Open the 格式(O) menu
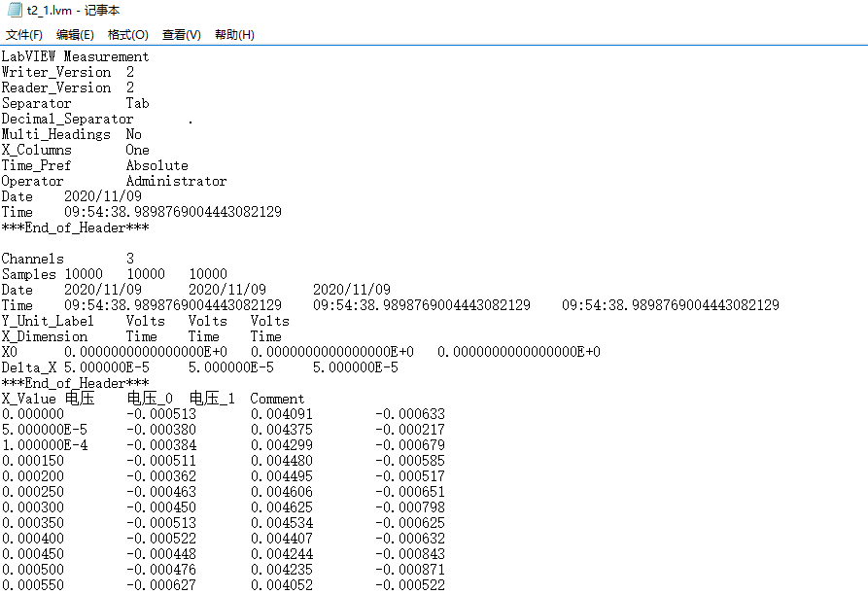Screen dimensions: 868x594 point(128,35)
